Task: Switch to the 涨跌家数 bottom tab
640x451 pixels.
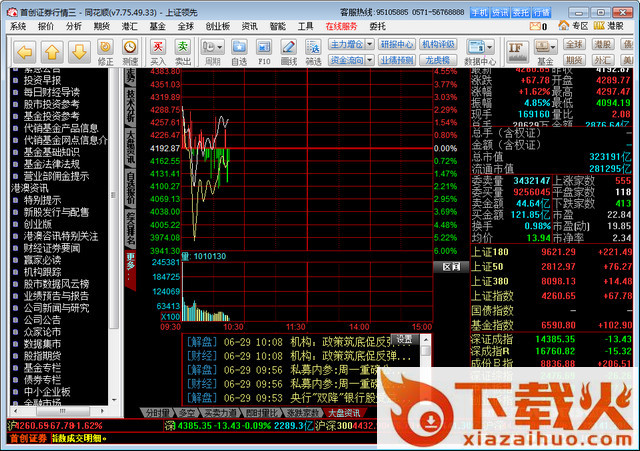Action: (x=302, y=413)
